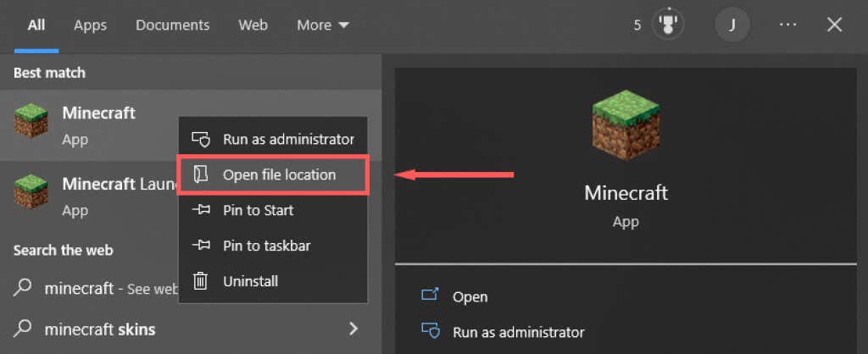Viewport: 868px width, 354px height.
Task: Choose Pin to Start in context menu
Action: pyautogui.click(x=273, y=210)
